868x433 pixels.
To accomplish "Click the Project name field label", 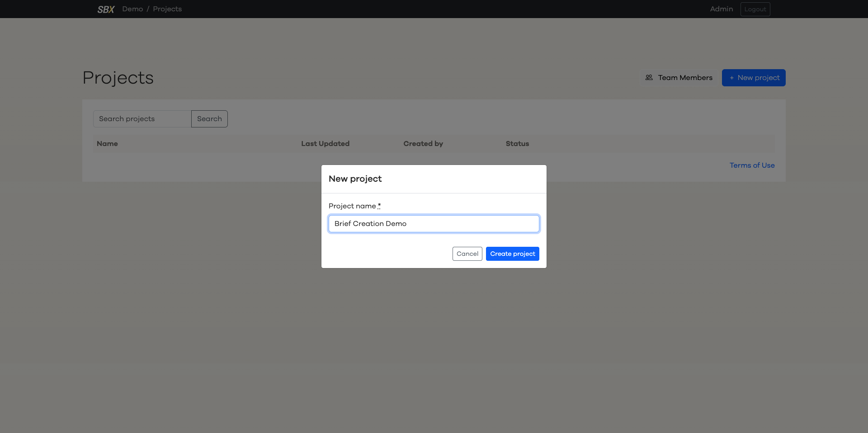I will [352, 206].
